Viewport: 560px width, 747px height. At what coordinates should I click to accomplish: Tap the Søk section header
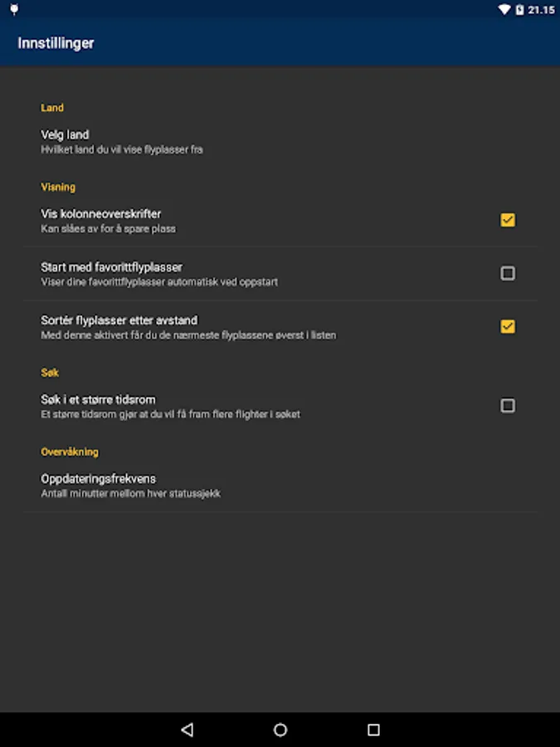point(50,373)
